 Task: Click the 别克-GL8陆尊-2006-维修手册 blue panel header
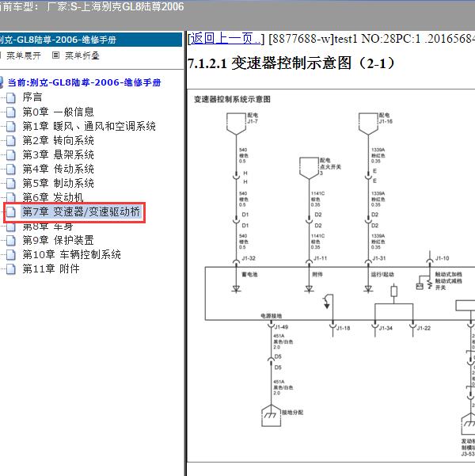(90, 40)
